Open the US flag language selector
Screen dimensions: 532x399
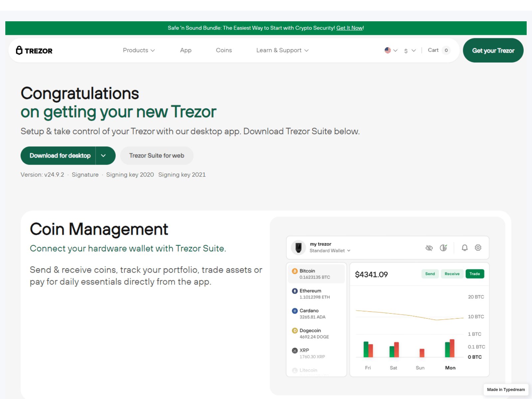tap(391, 50)
